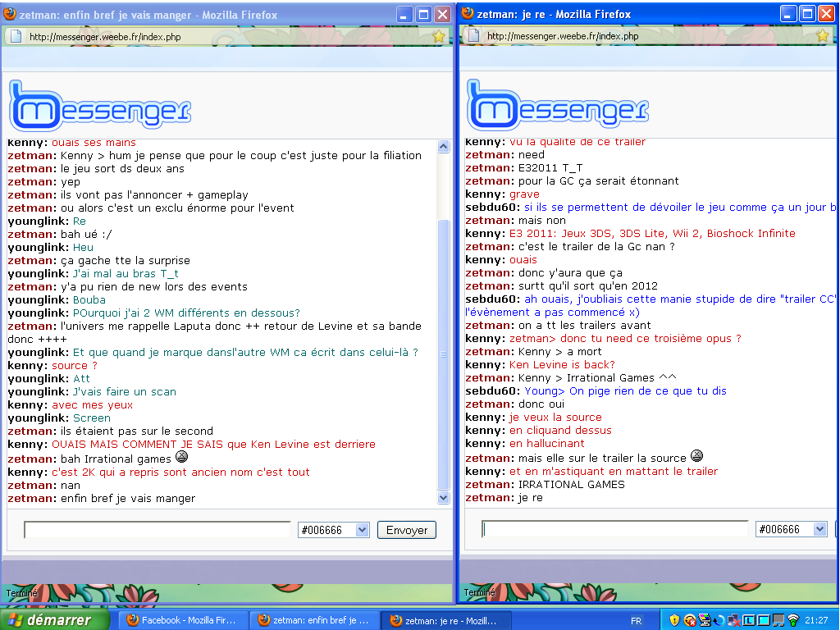
Task: Click sebdu60's message 'Young> On pige rien'
Action: [x=625, y=390]
